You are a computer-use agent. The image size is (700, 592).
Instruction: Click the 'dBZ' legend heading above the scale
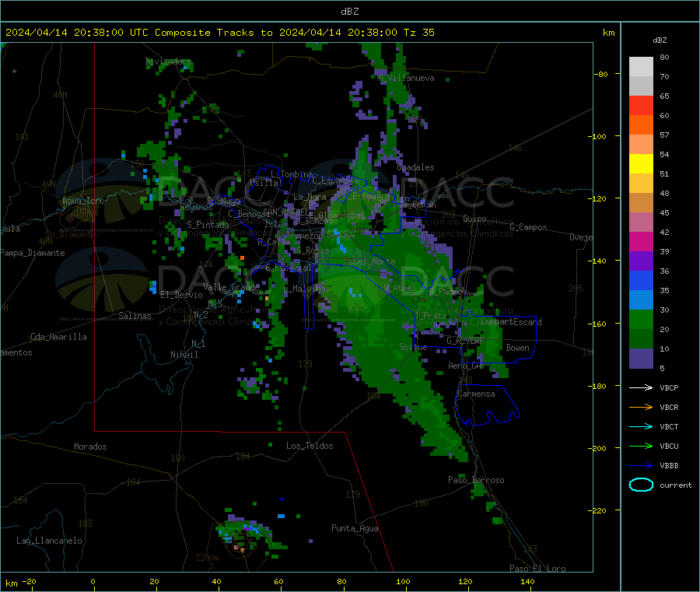[x=660, y=40]
